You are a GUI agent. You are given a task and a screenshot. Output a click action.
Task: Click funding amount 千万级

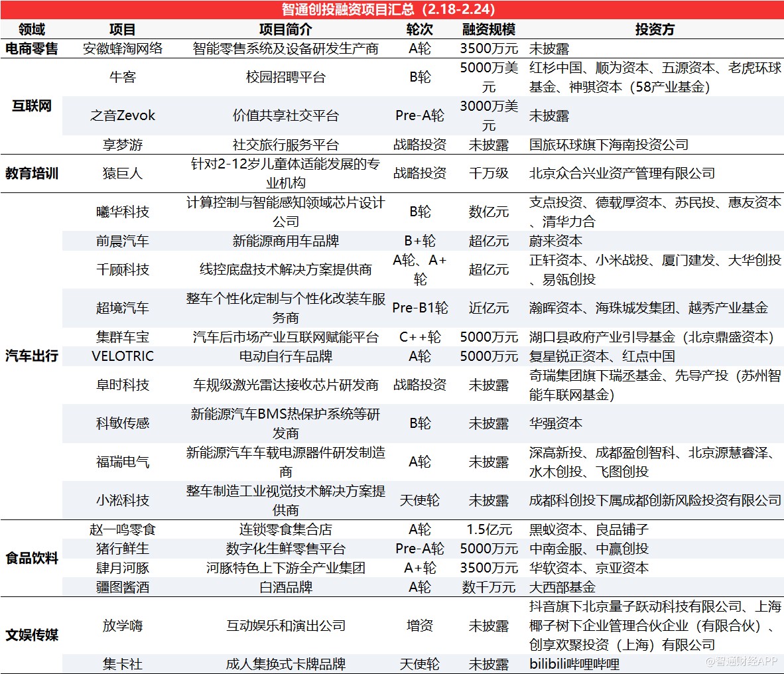[488, 174]
